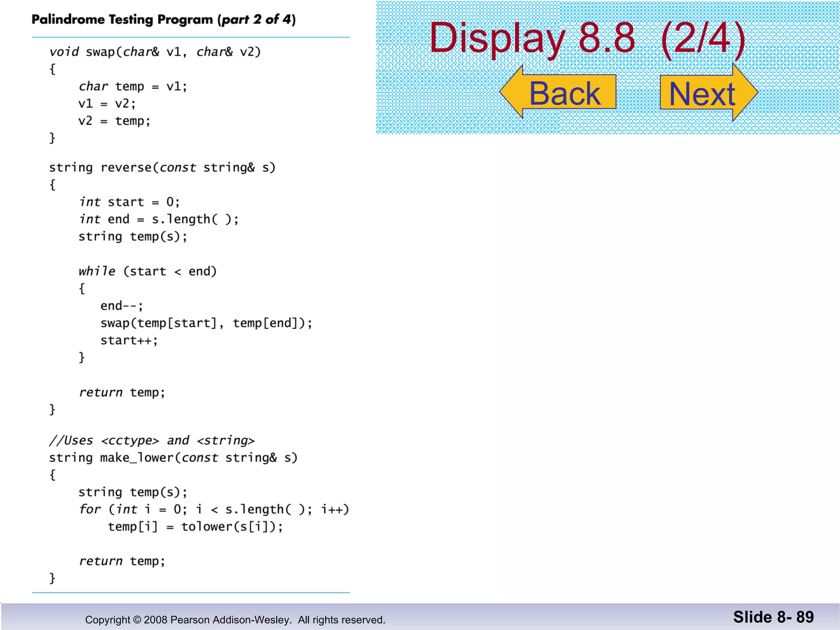Click the 'int start = 0;' line
840x630 pixels.
tap(130, 202)
